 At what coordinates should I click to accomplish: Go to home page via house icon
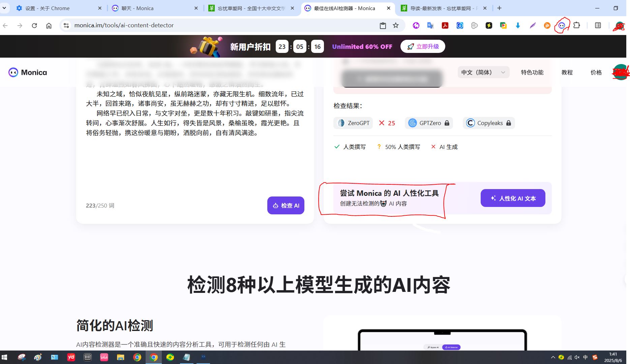point(49,25)
